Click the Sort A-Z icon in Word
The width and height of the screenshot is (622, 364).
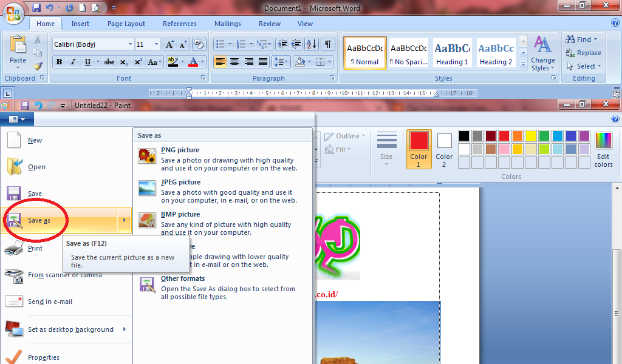click(x=312, y=44)
